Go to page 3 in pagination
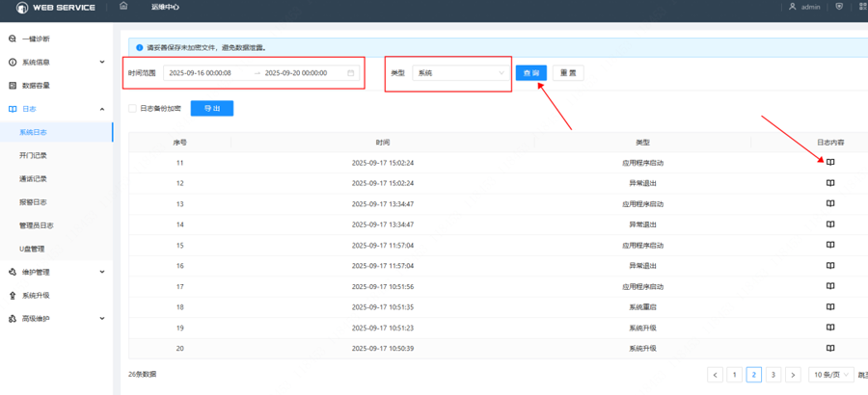 (x=773, y=374)
